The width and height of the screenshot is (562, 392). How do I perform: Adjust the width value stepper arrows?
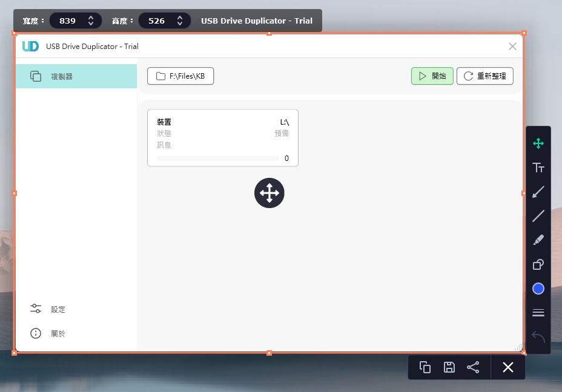(91, 21)
